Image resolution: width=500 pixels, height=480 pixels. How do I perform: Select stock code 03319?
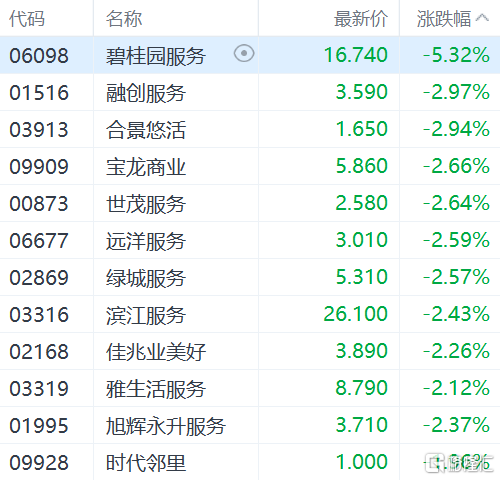39,388
